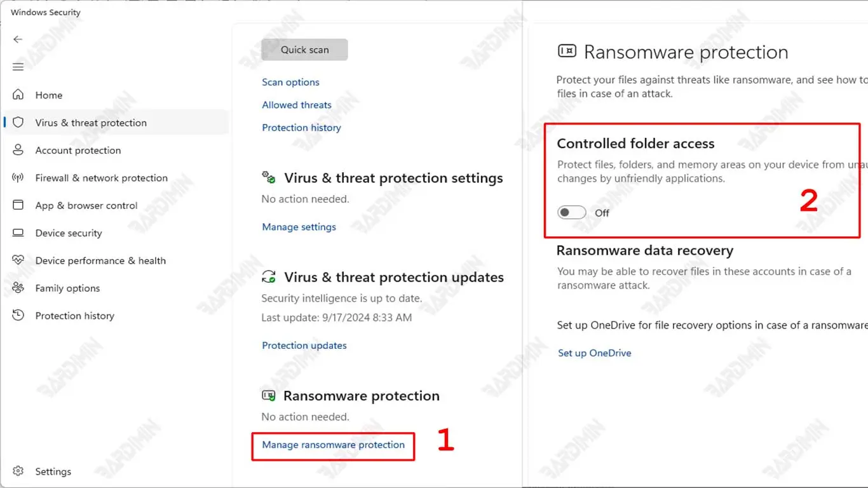Select Firewall & network protection menu item

101,178
